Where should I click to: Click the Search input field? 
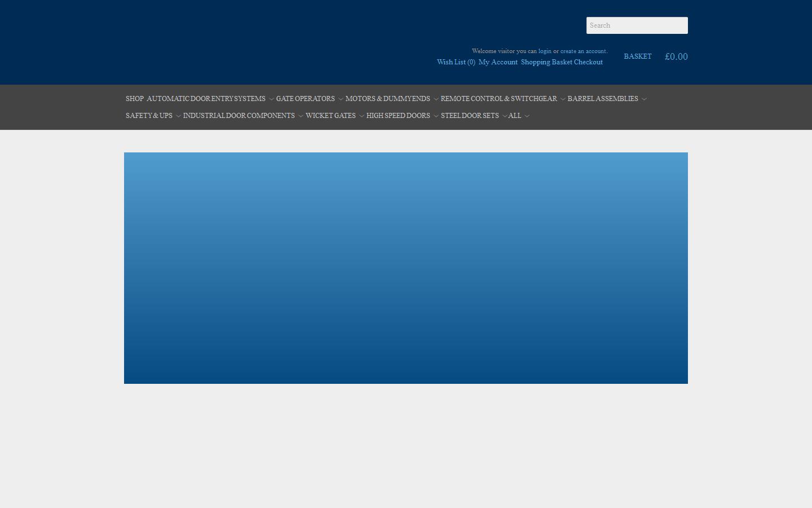tap(637, 25)
